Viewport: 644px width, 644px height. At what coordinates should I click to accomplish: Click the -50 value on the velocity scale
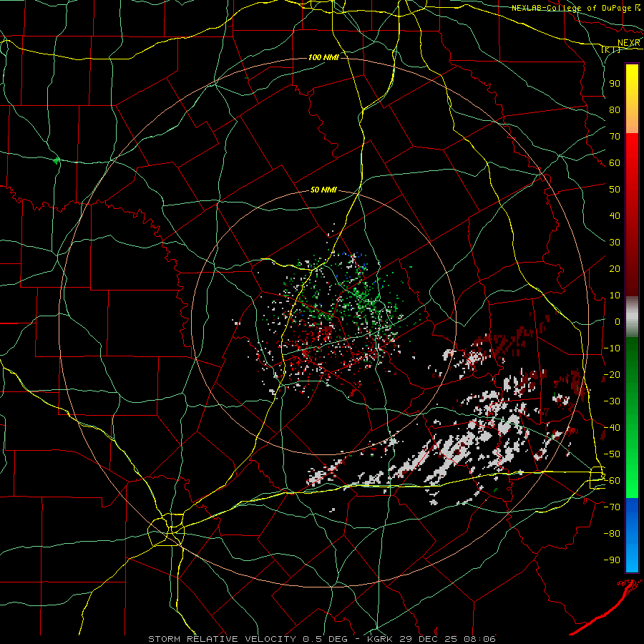[x=612, y=454]
